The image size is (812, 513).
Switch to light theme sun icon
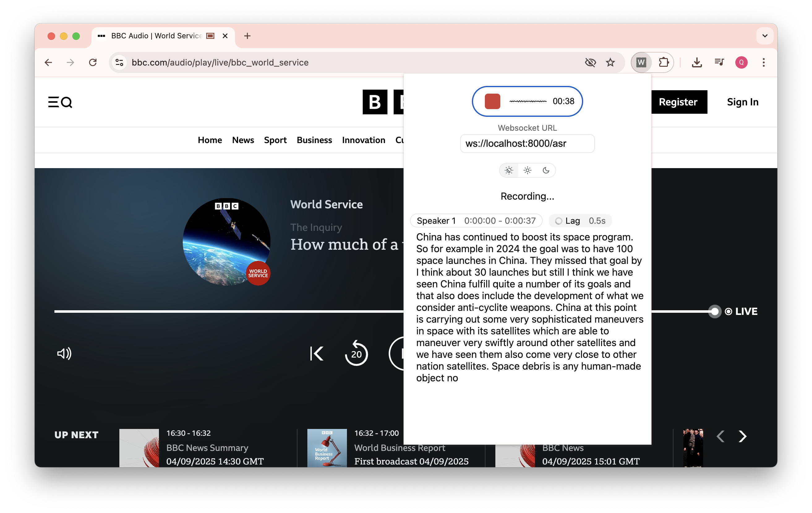pos(528,170)
